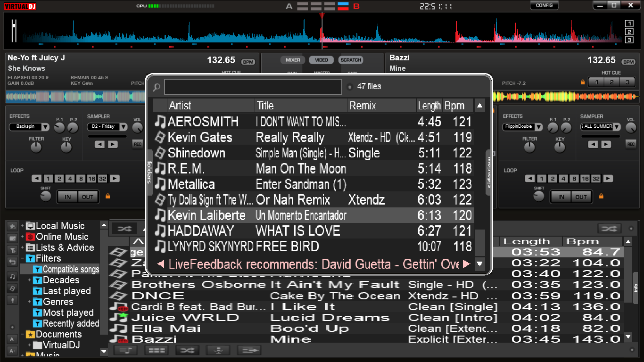644x362 pixels.
Task: Select waveform zoom level 2
Action: [x=629, y=32]
